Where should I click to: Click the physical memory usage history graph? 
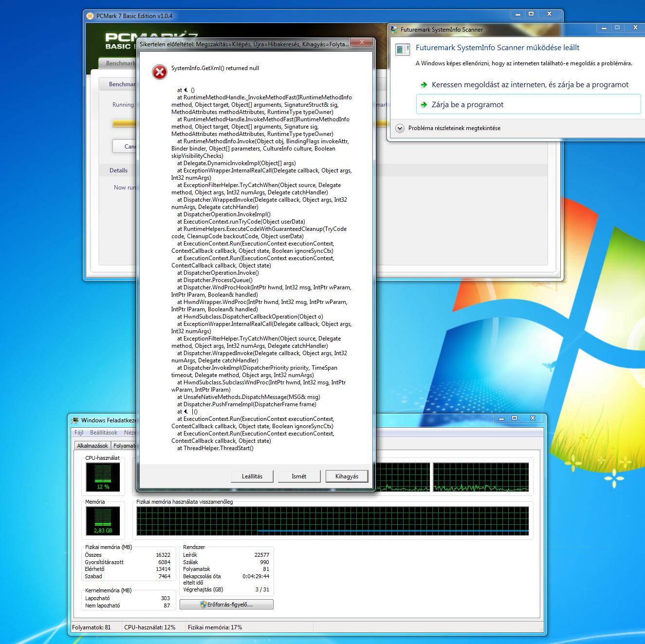333,521
